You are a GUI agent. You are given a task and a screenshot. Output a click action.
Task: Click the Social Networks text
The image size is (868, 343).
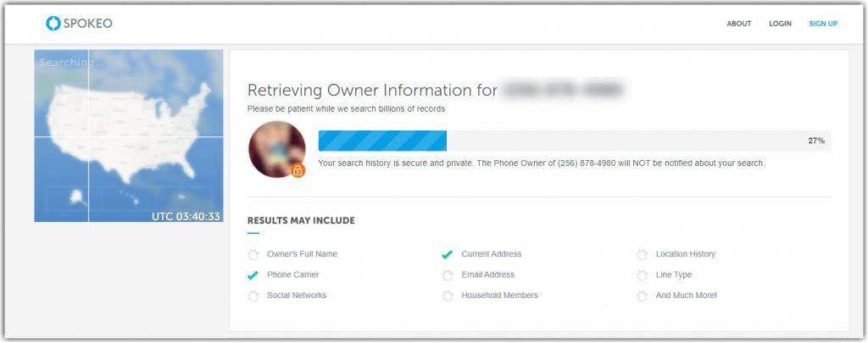297,296
